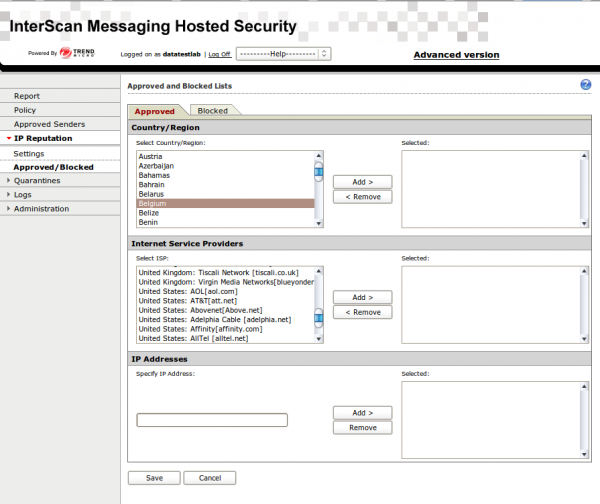Click country list scroll up arrow
Viewport: 600px width, 504px height.
tap(318, 155)
